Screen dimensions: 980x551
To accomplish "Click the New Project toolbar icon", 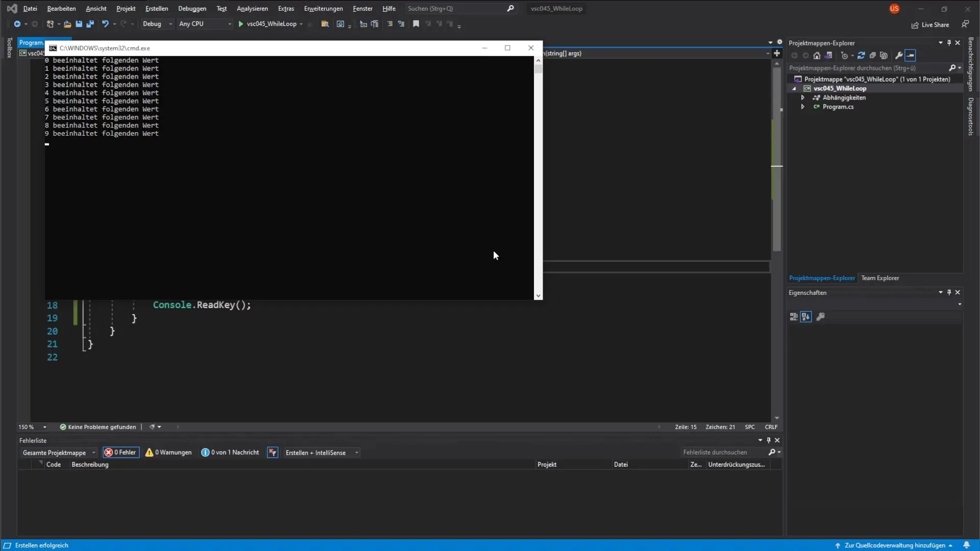I will coord(50,24).
